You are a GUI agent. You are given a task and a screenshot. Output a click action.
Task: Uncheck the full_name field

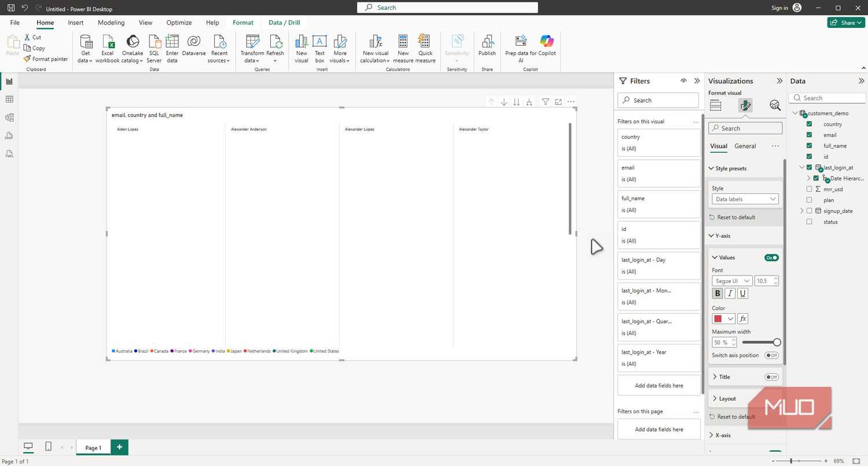tap(809, 146)
